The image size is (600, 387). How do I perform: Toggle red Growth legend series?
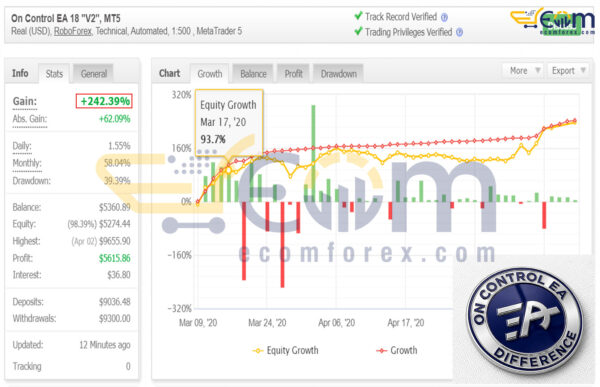click(397, 350)
